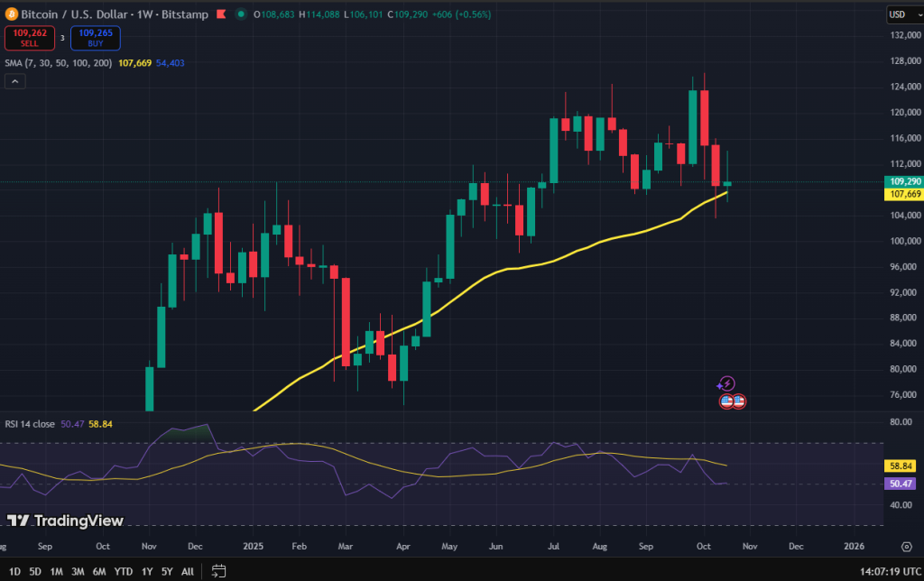Image resolution: width=924 pixels, height=581 pixels.
Task: Open the go to date calendar icon
Action: tap(218, 571)
